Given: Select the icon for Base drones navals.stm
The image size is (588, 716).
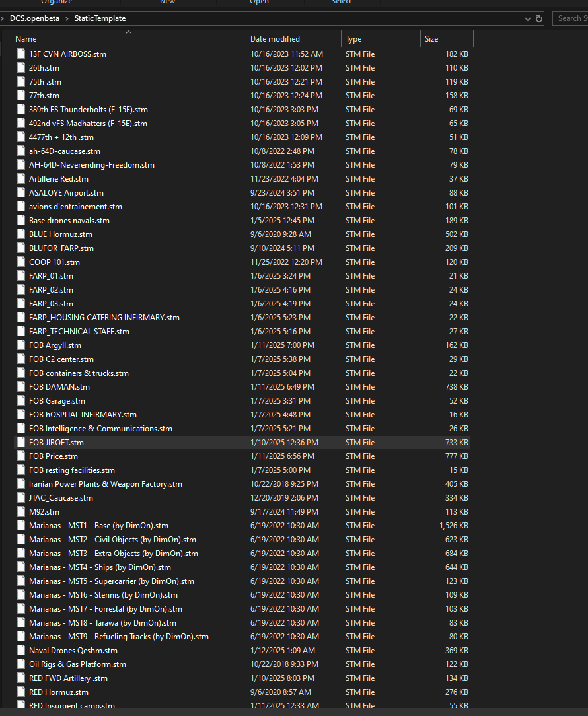Looking at the screenshot, I should click(20, 220).
